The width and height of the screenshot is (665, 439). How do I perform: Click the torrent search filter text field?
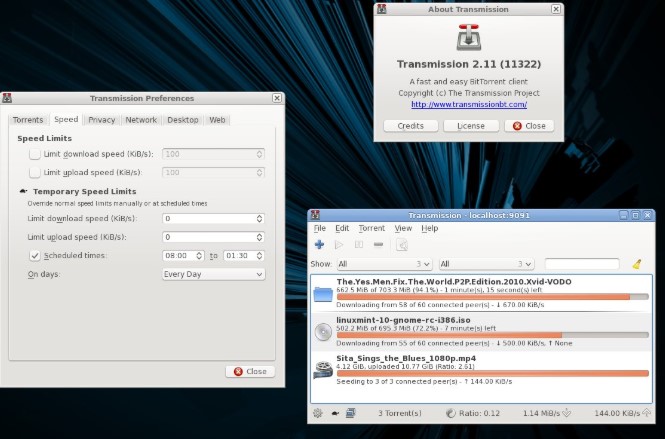tap(582, 264)
